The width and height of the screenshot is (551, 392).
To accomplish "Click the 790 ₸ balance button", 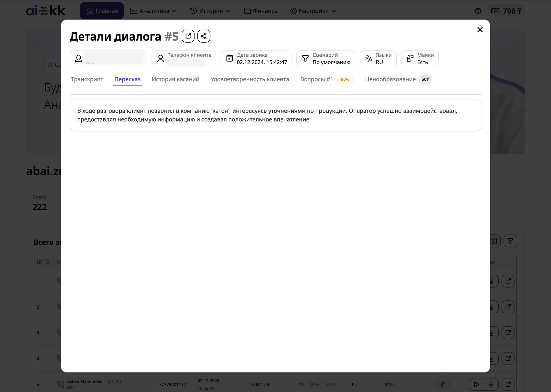I will pos(506,11).
